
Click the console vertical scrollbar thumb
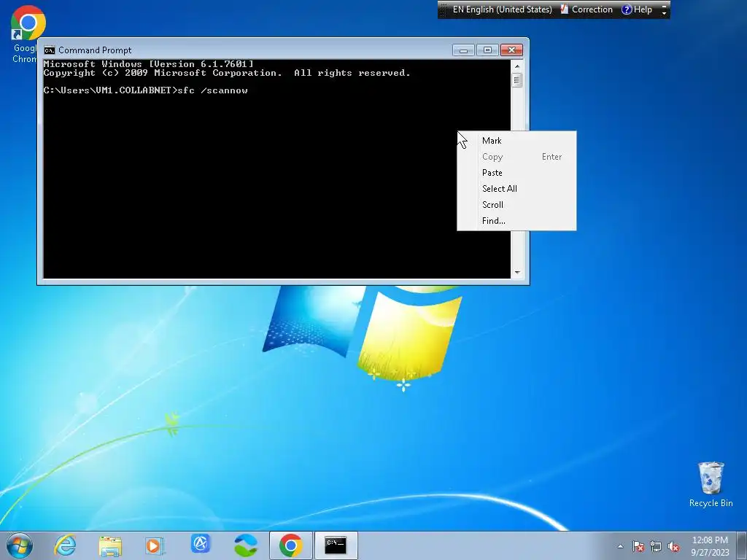pyautogui.click(x=517, y=80)
